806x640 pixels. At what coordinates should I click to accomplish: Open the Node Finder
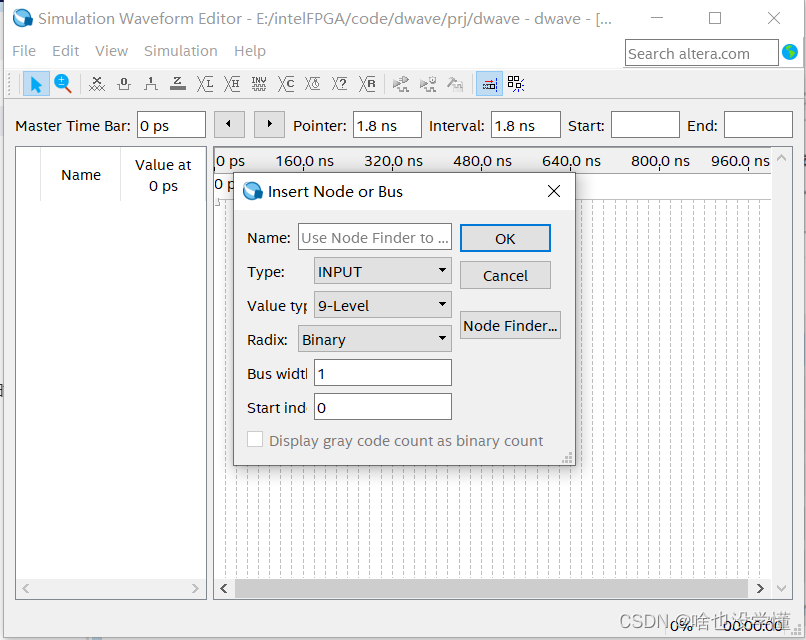tap(510, 325)
